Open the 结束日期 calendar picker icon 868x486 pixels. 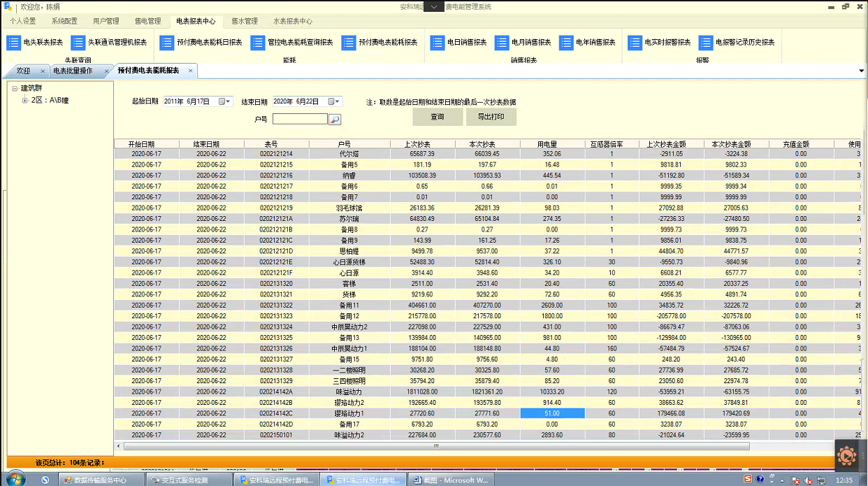[x=331, y=101]
